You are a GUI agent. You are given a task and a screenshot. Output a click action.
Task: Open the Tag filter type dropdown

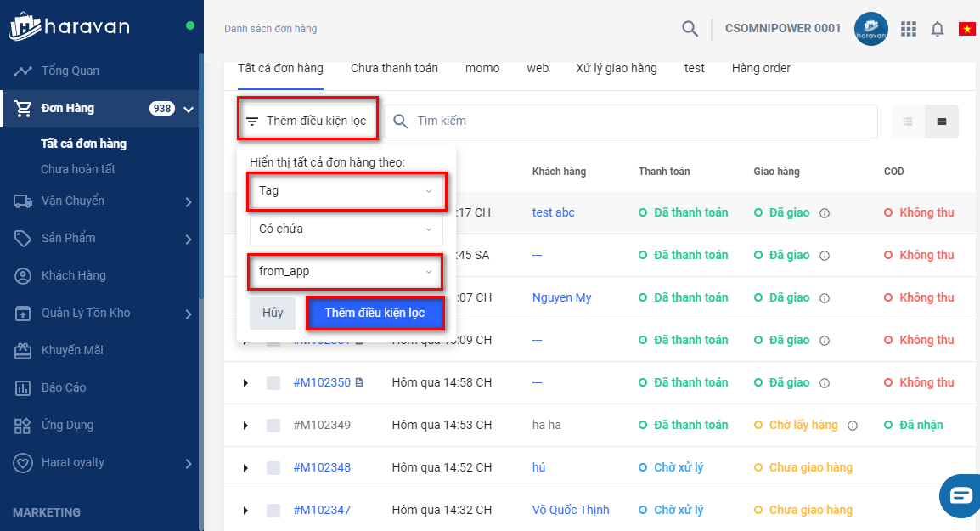346,191
